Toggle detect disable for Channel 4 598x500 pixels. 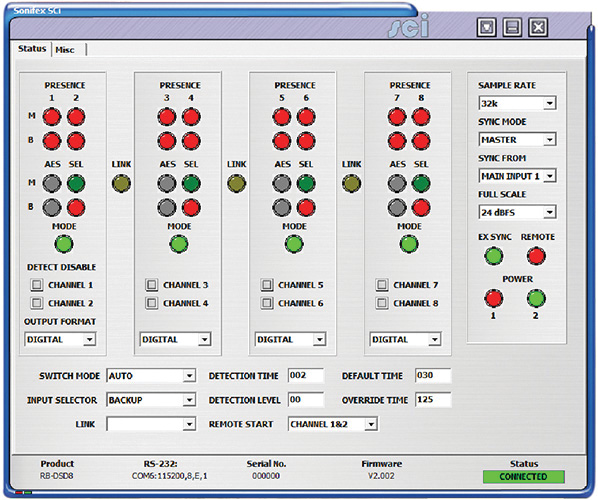(151, 303)
